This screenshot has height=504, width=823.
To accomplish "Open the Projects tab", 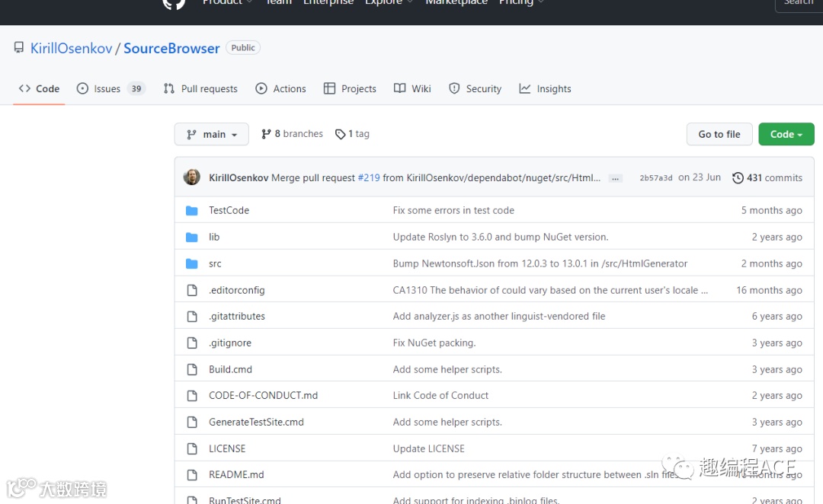I will pyautogui.click(x=350, y=88).
